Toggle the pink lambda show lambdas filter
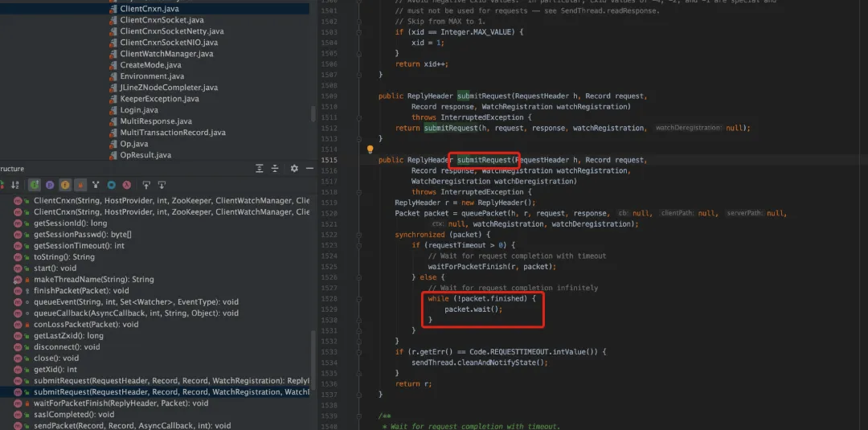Screen dimensions: 868x430 pos(127,185)
